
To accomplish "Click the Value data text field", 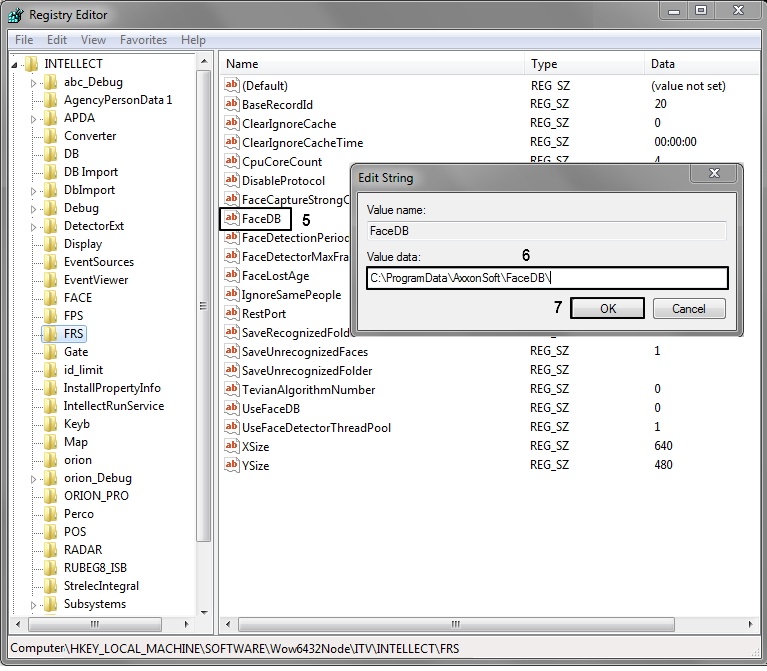I will pos(547,278).
